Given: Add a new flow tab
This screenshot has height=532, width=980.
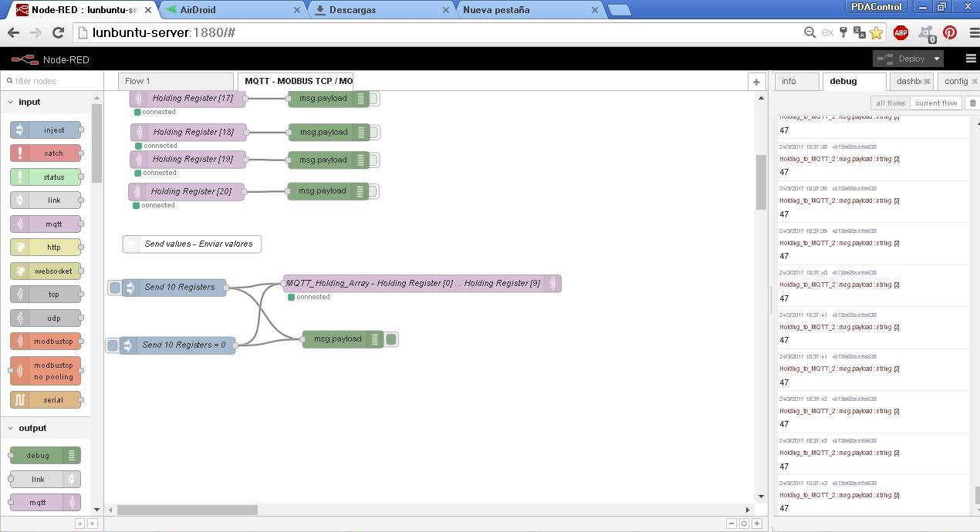Looking at the screenshot, I should (x=756, y=82).
